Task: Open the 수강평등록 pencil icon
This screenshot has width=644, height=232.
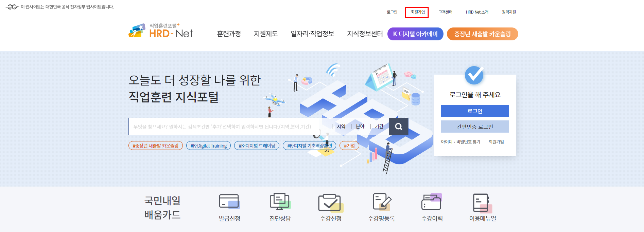Action: click(382, 202)
